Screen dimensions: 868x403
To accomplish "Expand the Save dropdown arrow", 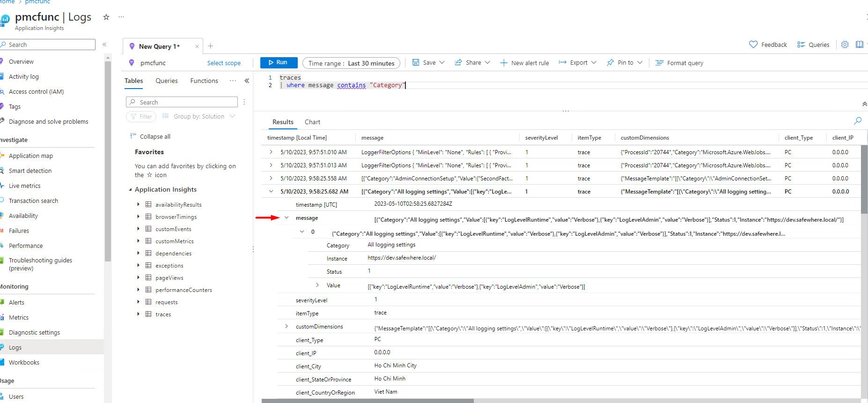I will [442, 62].
